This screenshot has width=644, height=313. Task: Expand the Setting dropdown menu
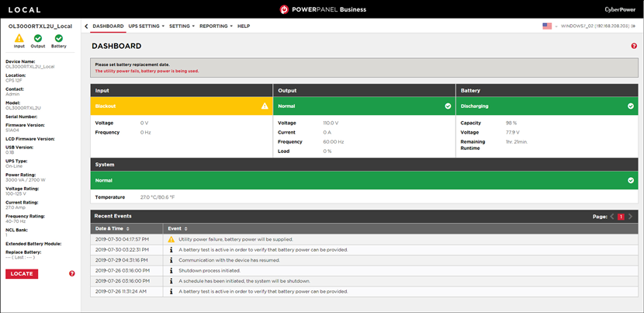182,26
